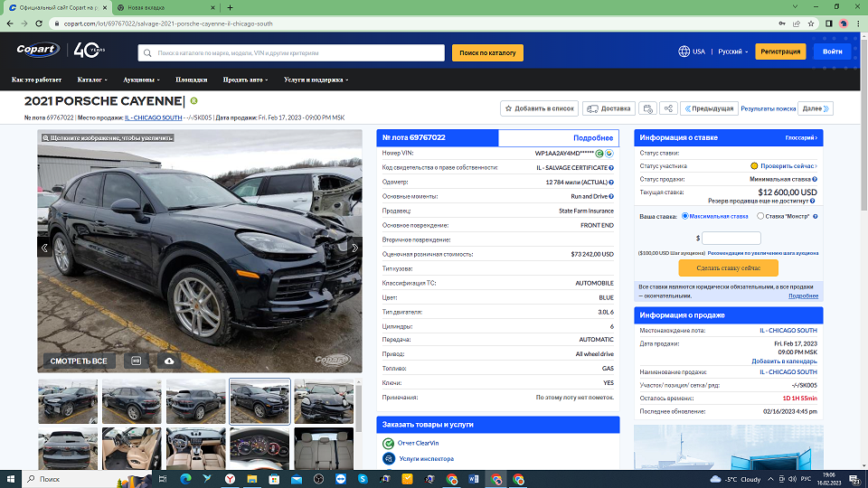Viewport: 868px width, 488px height.
Task: Click the green VIN check icon
Action: pyautogui.click(x=599, y=154)
